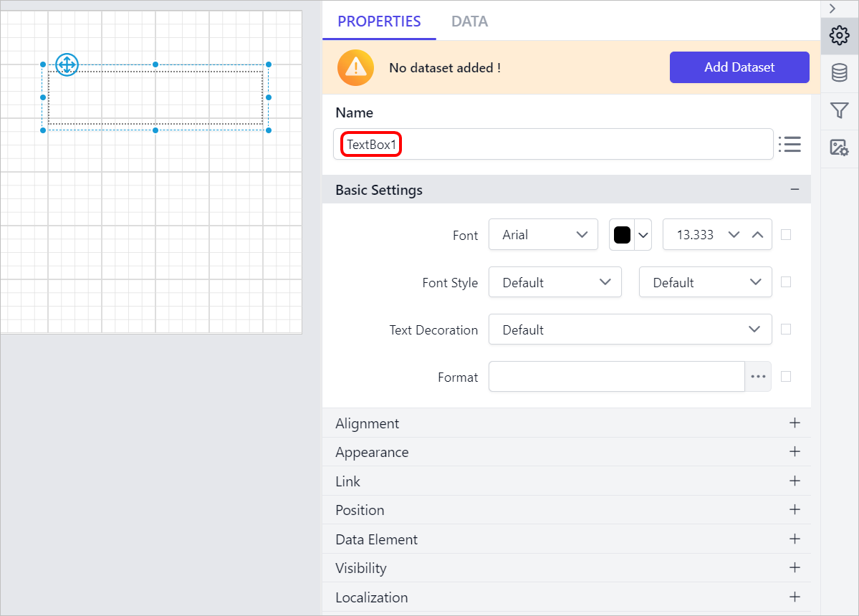The width and height of the screenshot is (859, 616).
Task: Collapse side panel with chevron arrow
Action: pos(832,9)
